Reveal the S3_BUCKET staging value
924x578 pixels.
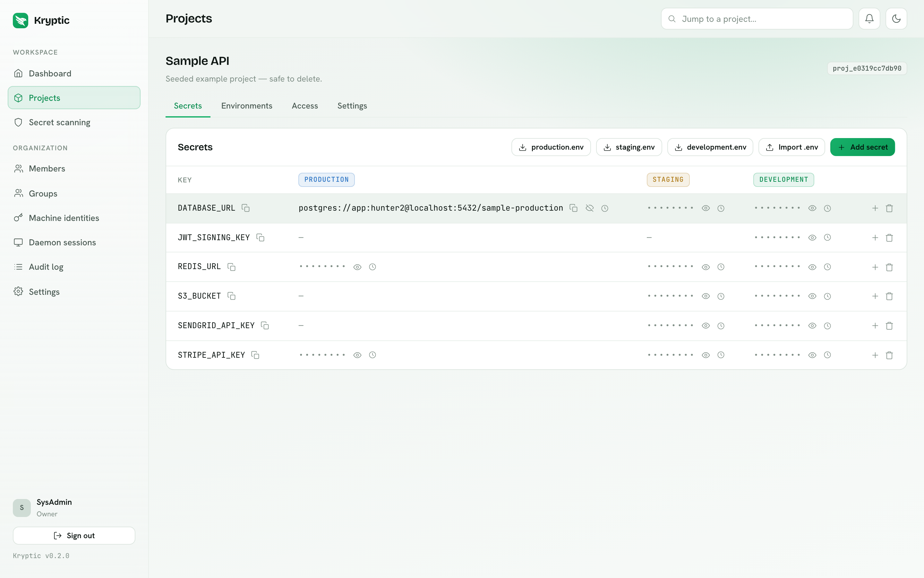coord(706,296)
